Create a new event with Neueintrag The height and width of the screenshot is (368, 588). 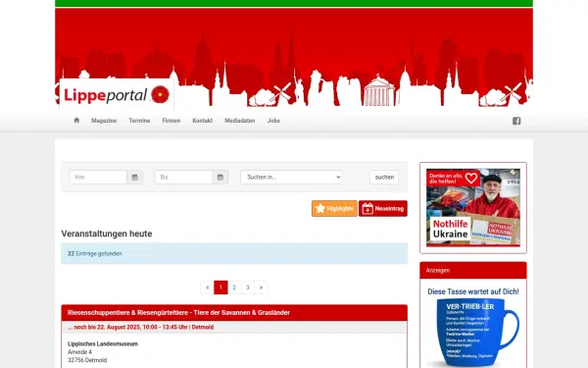pyautogui.click(x=383, y=208)
